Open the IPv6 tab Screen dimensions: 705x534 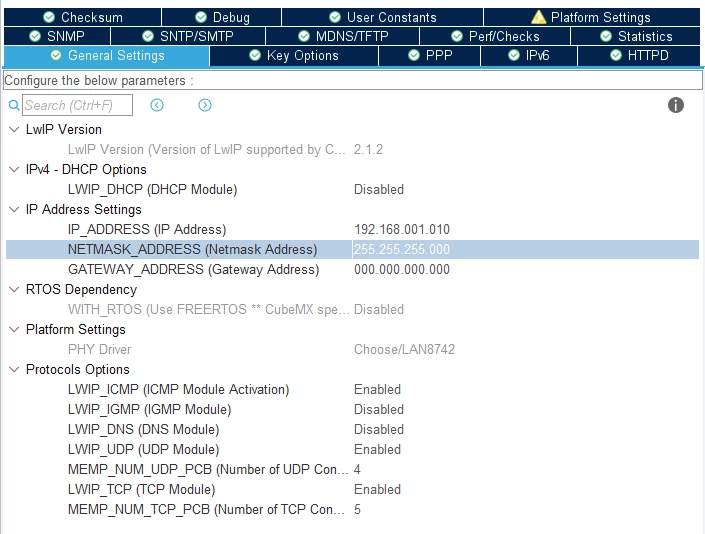(x=529, y=56)
